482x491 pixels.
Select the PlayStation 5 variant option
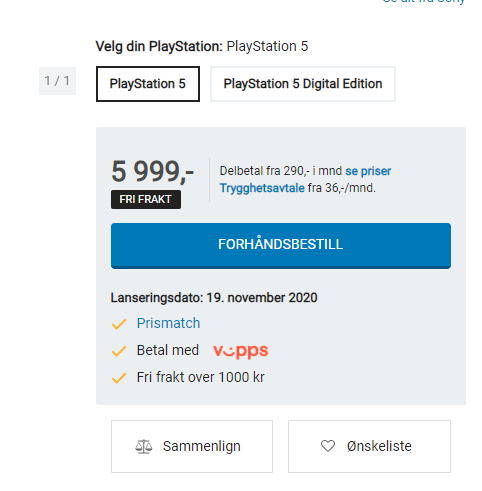point(148,84)
